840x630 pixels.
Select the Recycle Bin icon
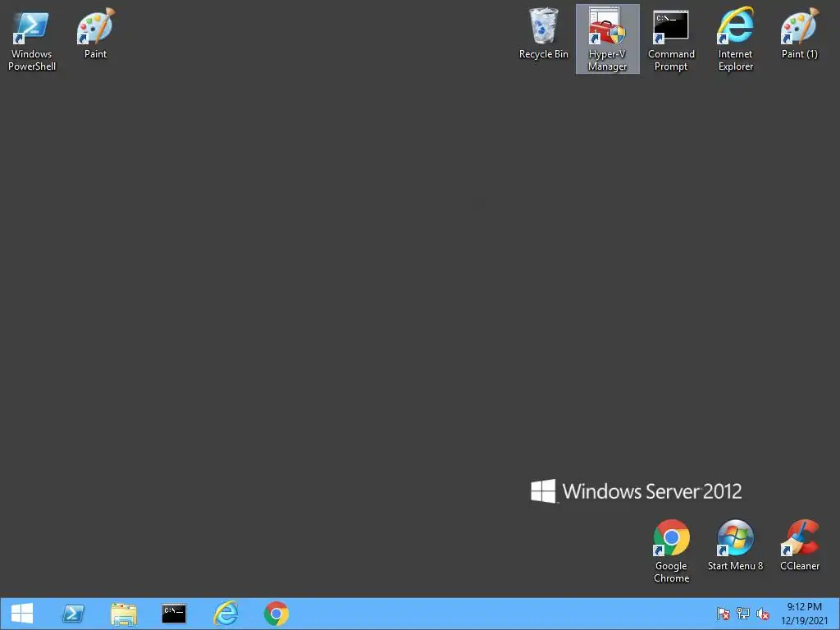[543, 33]
